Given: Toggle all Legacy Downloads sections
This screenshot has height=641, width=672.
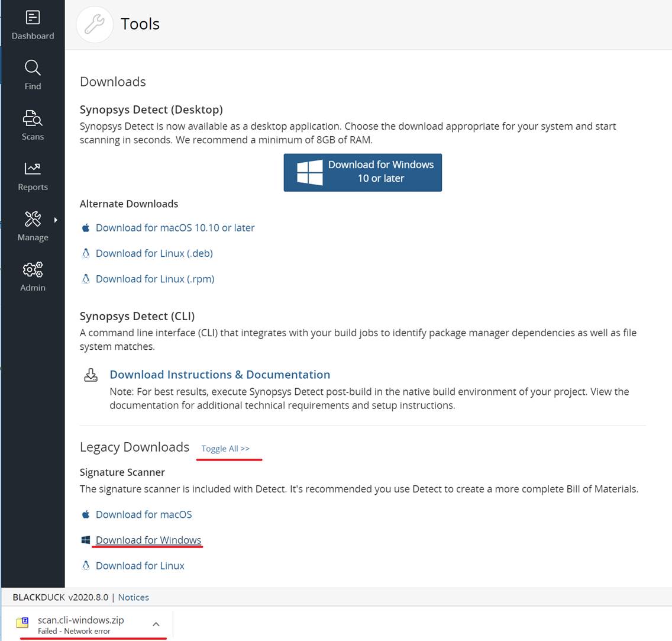Looking at the screenshot, I should coord(225,449).
